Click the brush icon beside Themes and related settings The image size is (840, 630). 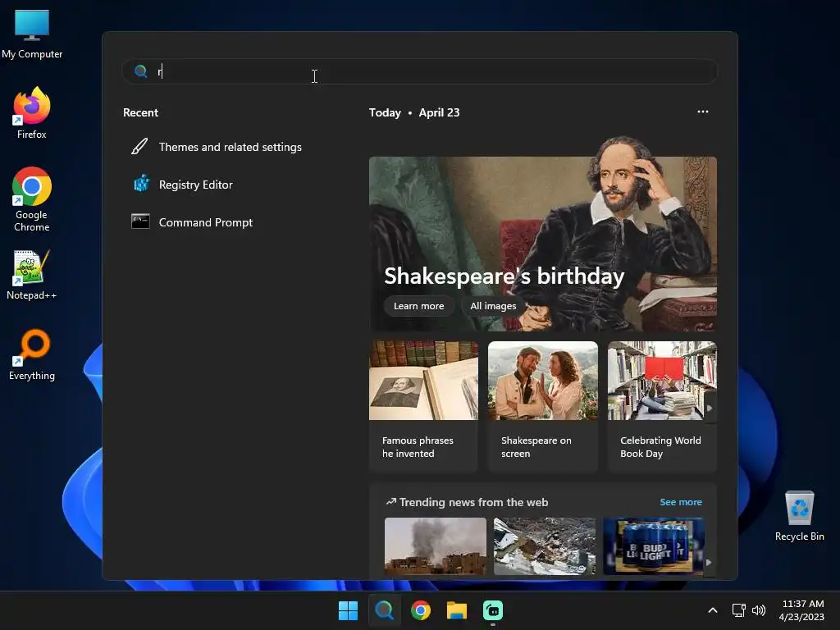(139, 146)
